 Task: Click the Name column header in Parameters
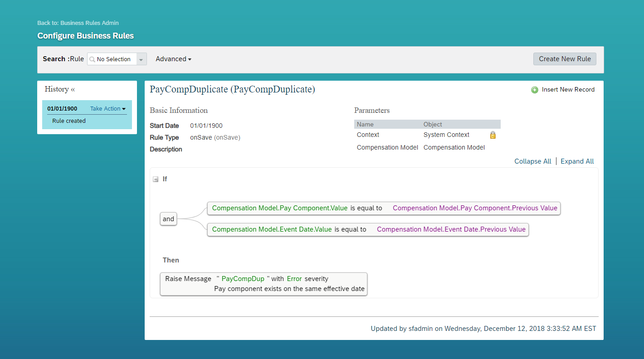pos(365,124)
